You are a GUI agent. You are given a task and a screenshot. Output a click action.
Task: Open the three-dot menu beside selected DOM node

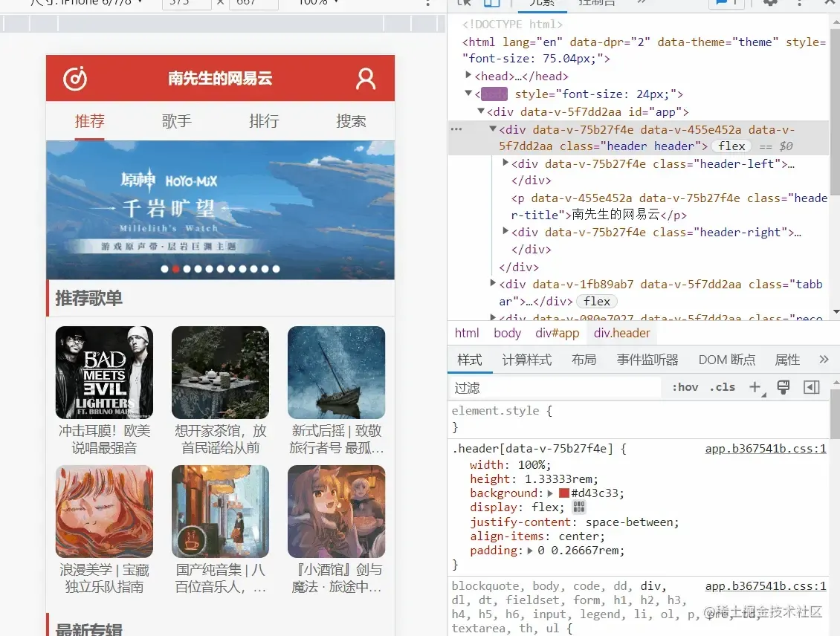(x=456, y=129)
